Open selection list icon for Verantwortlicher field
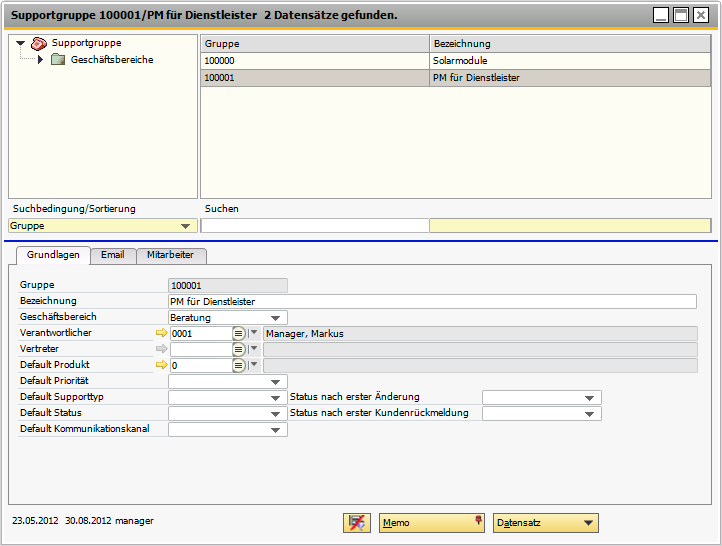Viewport: 722px width, 546px height. point(239,334)
